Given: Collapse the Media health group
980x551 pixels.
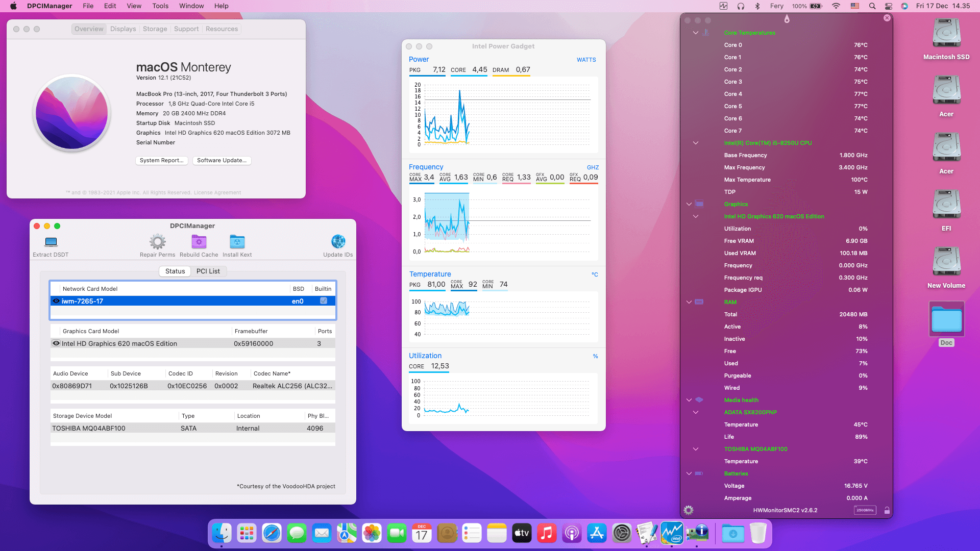Looking at the screenshot, I should point(689,400).
